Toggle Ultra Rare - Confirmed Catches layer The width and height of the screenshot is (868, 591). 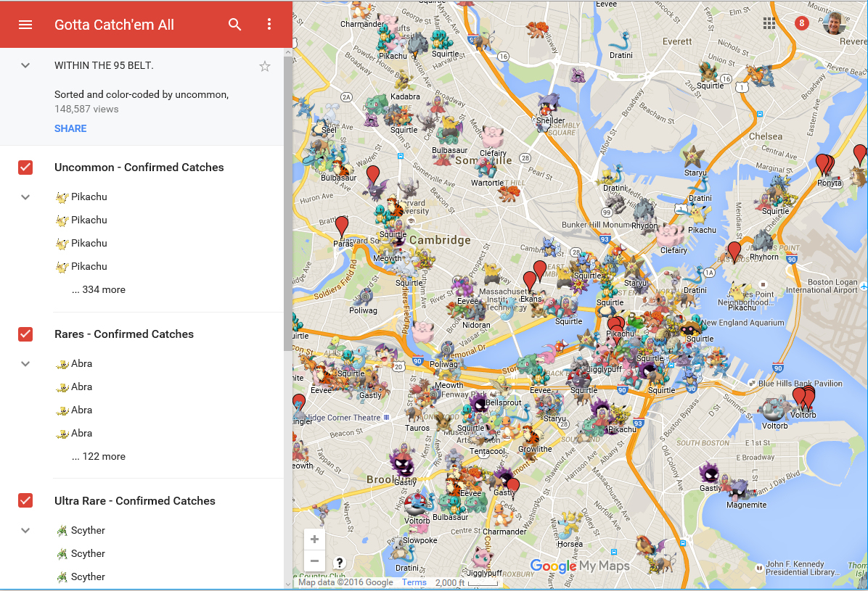(25, 501)
